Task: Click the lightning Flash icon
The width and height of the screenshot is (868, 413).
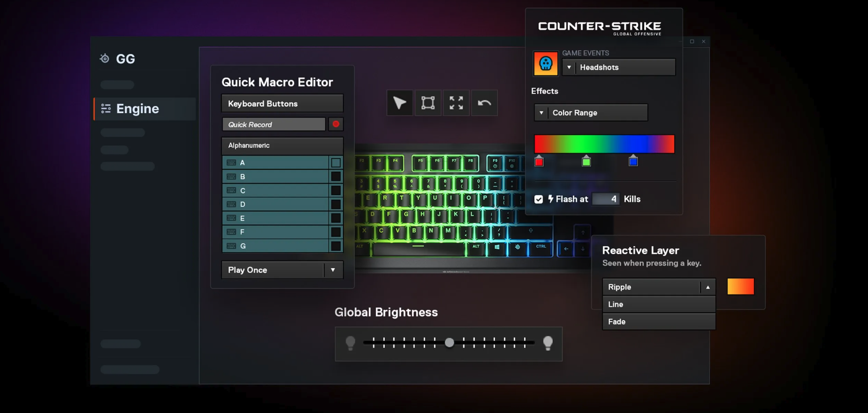Action: tap(551, 199)
